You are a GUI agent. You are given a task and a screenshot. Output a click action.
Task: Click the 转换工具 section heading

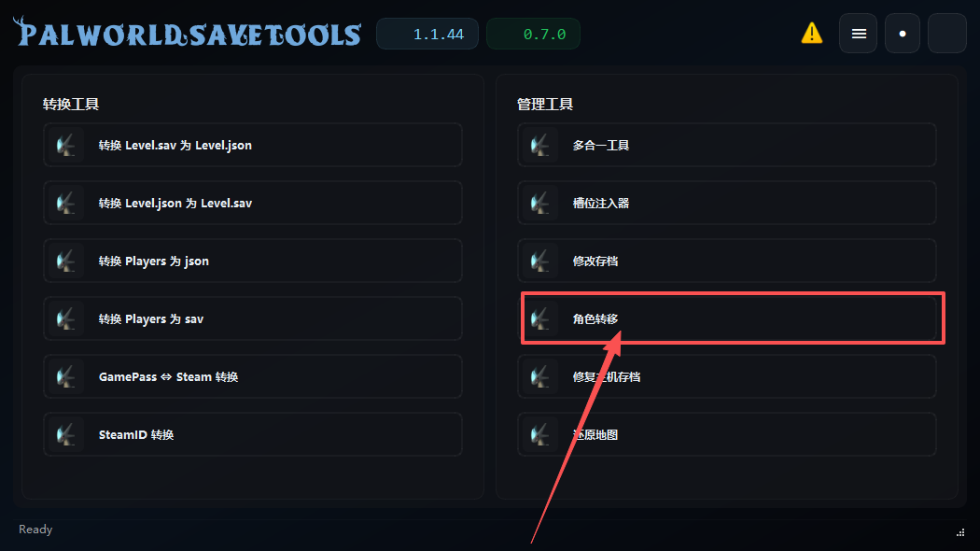tap(71, 104)
